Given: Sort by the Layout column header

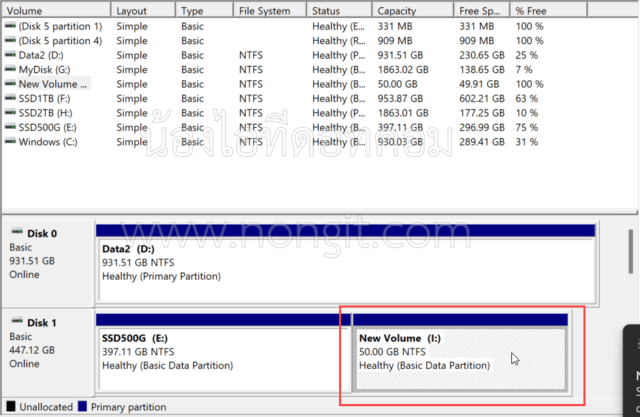Looking at the screenshot, I should click(x=143, y=11).
